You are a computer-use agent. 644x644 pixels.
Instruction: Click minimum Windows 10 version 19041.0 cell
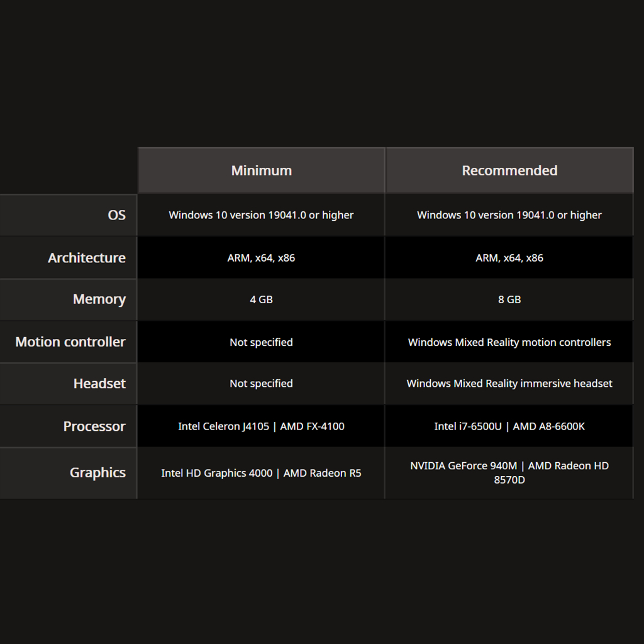pyautogui.click(x=261, y=215)
